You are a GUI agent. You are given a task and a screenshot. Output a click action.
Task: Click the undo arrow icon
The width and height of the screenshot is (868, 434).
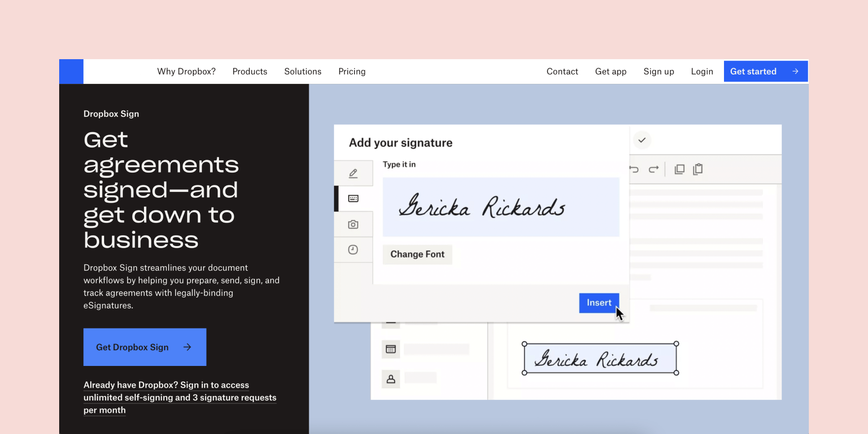634,170
